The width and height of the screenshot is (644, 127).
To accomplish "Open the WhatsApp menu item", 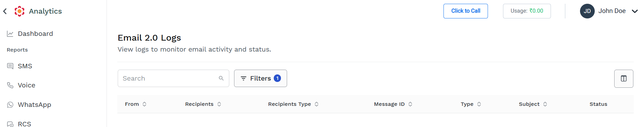I will tap(34, 105).
